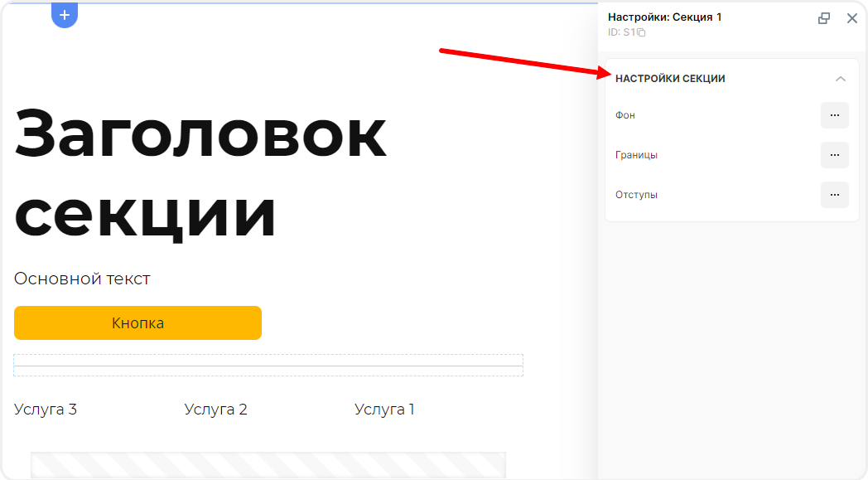Select the Основной текст paragraph

pyautogui.click(x=82, y=279)
